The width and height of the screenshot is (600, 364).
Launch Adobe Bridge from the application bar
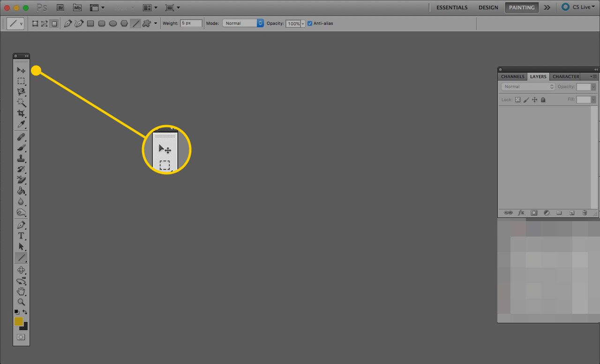point(60,7)
